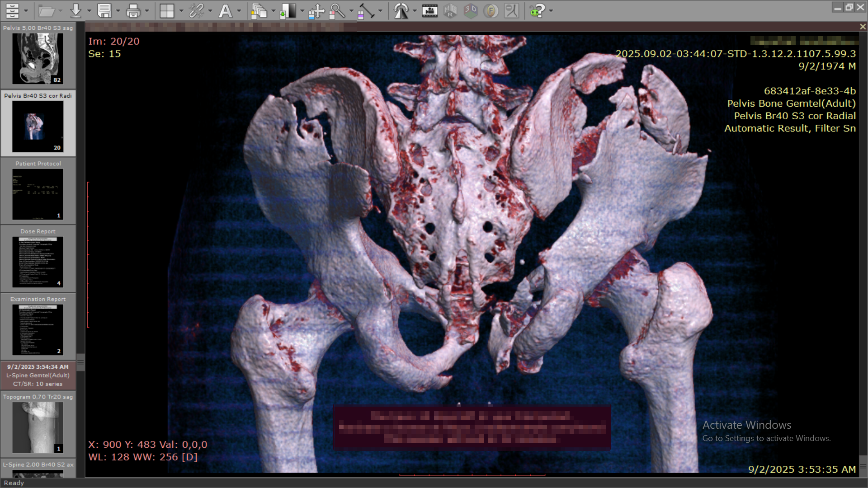Open the 3D volume rendering icon

pos(471,10)
